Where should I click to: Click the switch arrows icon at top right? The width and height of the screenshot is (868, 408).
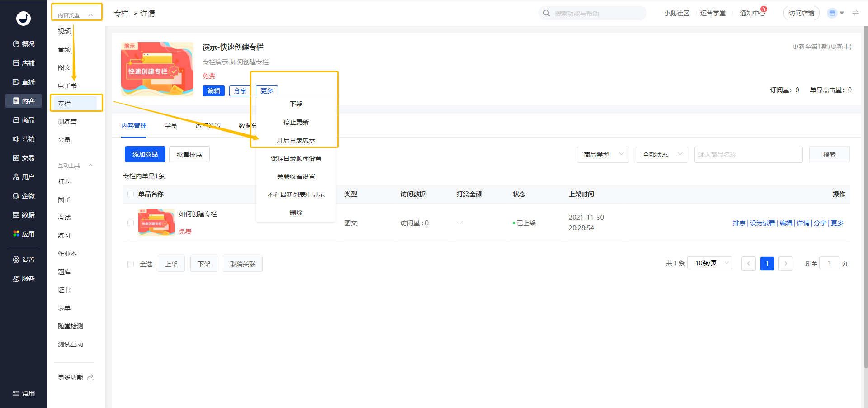[855, 13]
